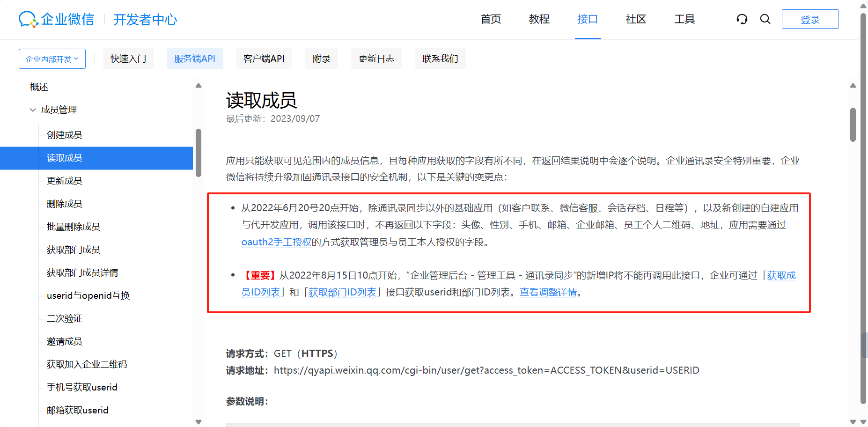Open the 教程 nav item
This screenshot has width=868, height=427.
(539, 19)
